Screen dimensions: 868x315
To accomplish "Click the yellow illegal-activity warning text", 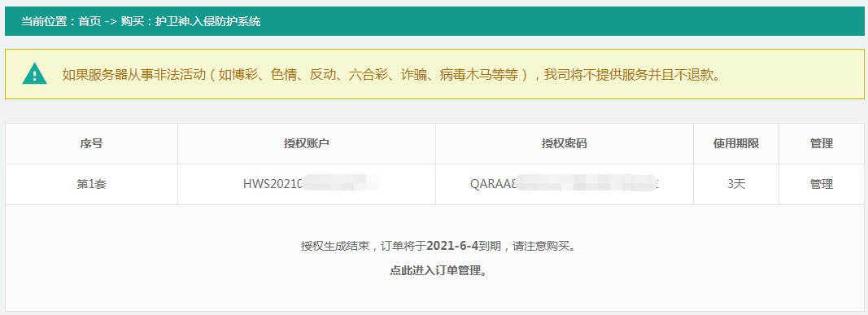I will point(391,74).
